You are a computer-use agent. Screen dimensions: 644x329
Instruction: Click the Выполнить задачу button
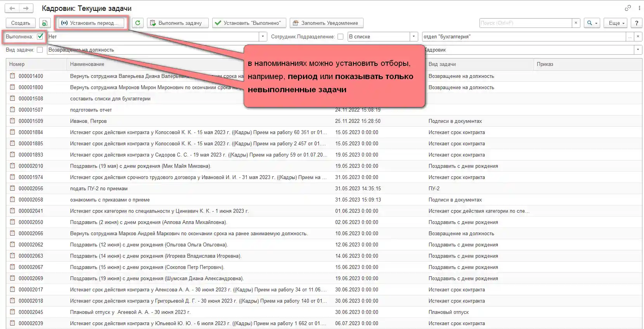(178, 23)
